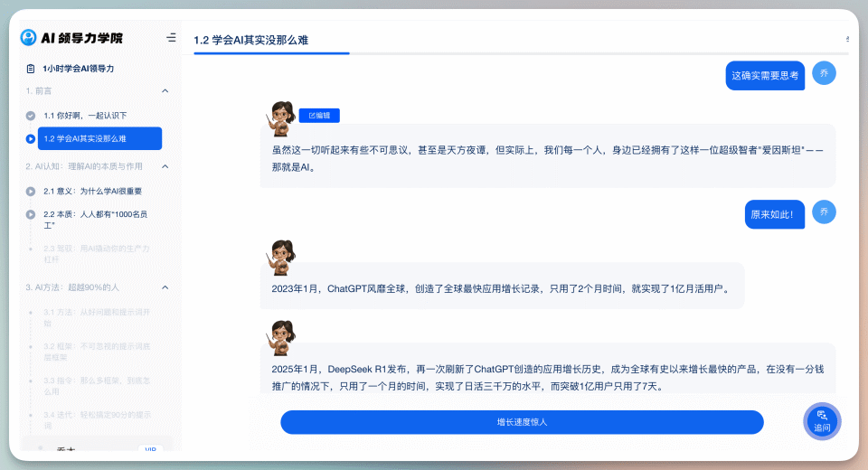The width and height of the screenshot is (868, 470).
Task: Click the 2025年1月 DeepSeek R1 message text
Action: pyautogui.click(x=548, y=378)
